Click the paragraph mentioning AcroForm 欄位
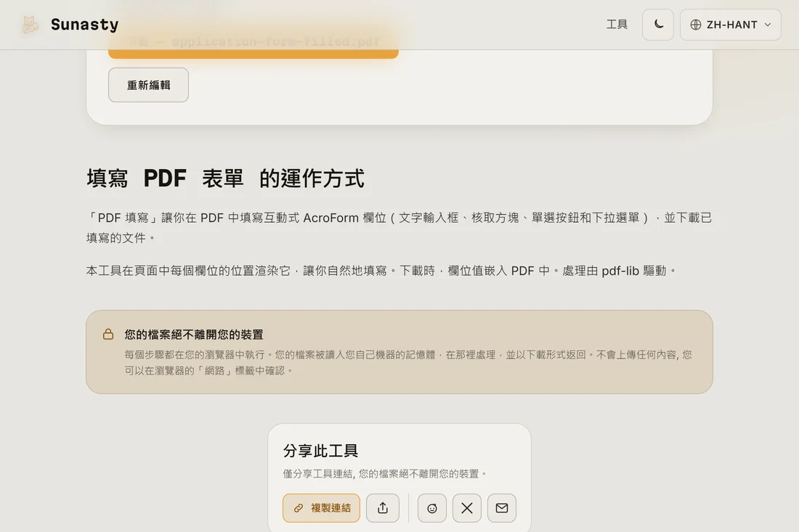Viewport: 799px width, 532px height. [399, 228]
